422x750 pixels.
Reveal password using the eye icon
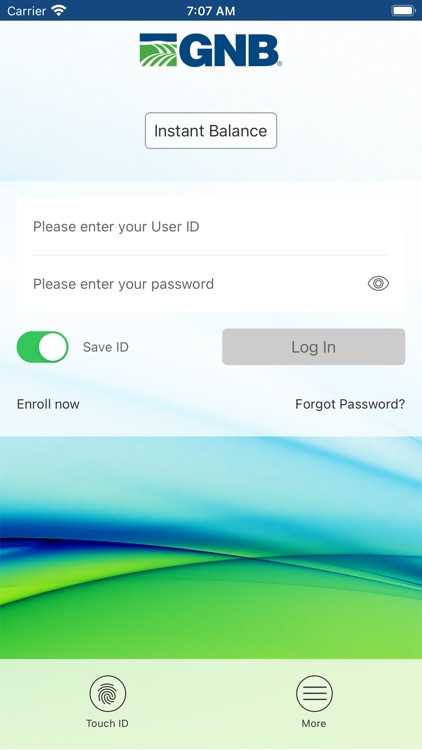[x=378, y=284]
